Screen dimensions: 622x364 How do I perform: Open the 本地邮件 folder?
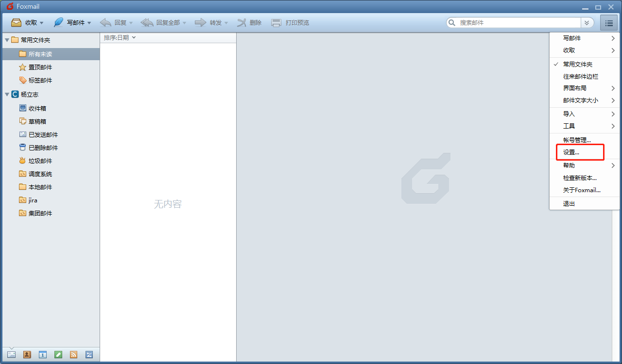[51, 187]
